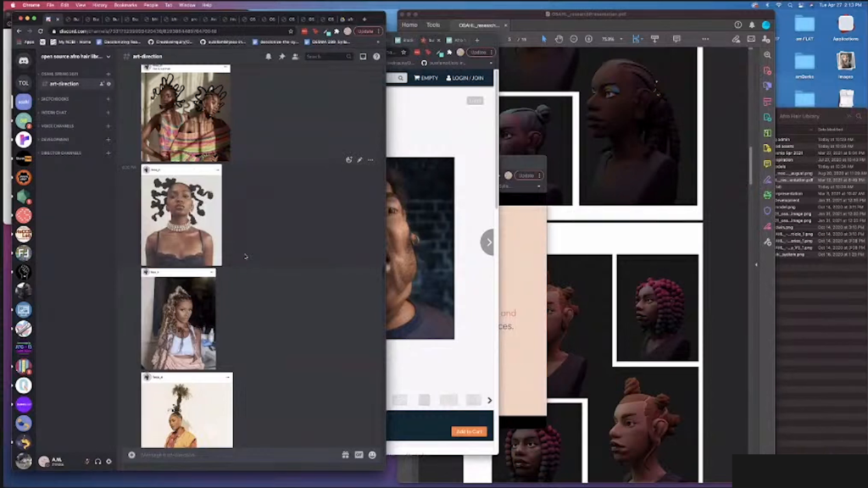Open notification settings bell in Discord header
The width and height of the screenshot is (868, 488).
pyautogui.click(x=269, y=57)
